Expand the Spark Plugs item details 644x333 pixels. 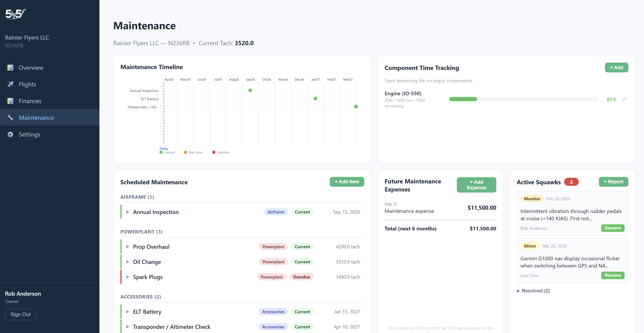pos(127,277)
